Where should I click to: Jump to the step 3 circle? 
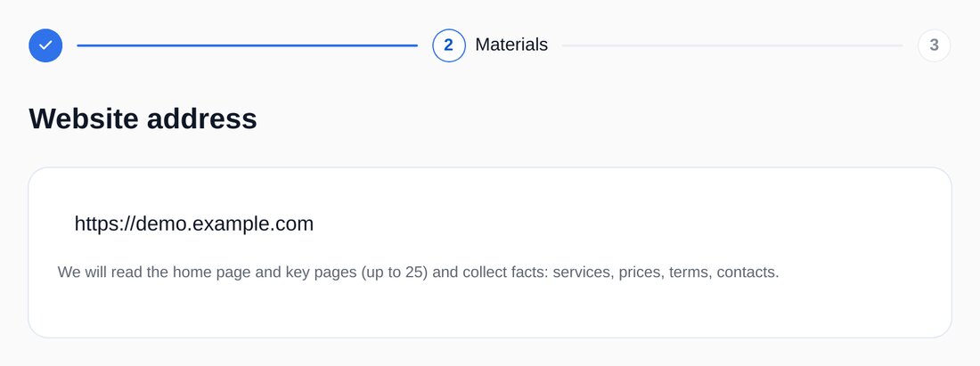[934, 45]
